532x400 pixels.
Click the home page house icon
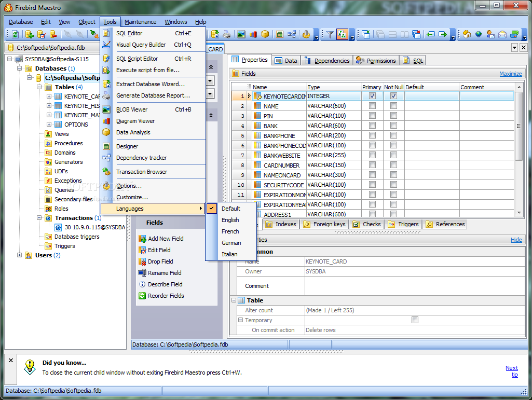[467, 34]
